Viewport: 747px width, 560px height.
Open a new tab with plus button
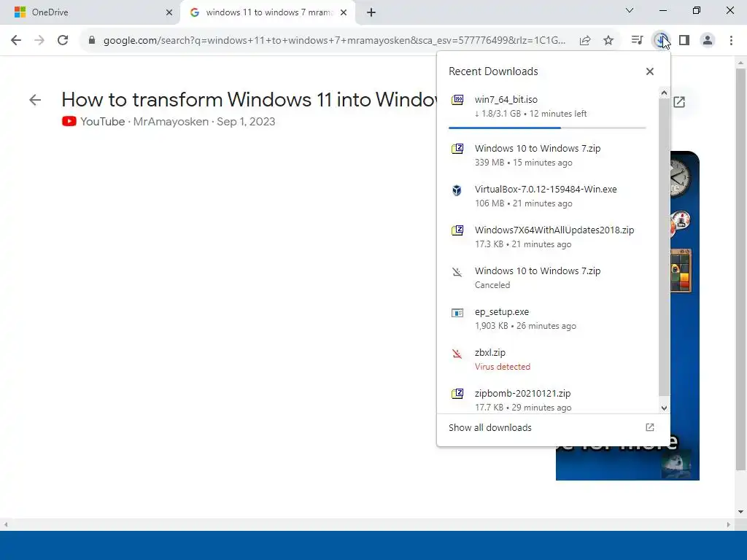tap(371, 12)
